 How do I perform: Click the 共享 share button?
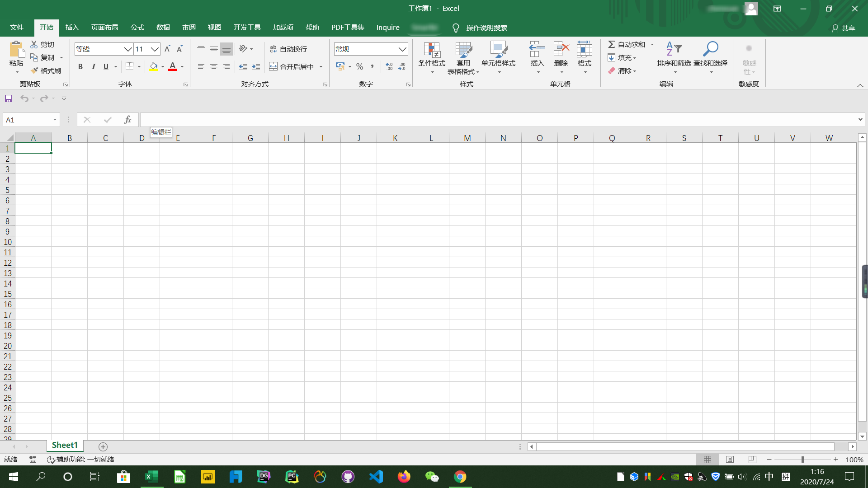tap(844, 28)
